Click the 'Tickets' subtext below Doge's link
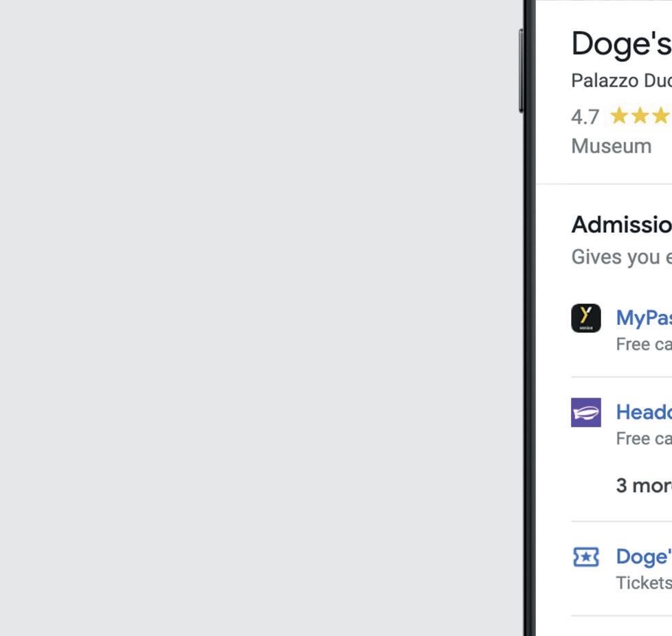Image resolution: width=672 pixels, height=636 pixels. [x=643, y=582]
